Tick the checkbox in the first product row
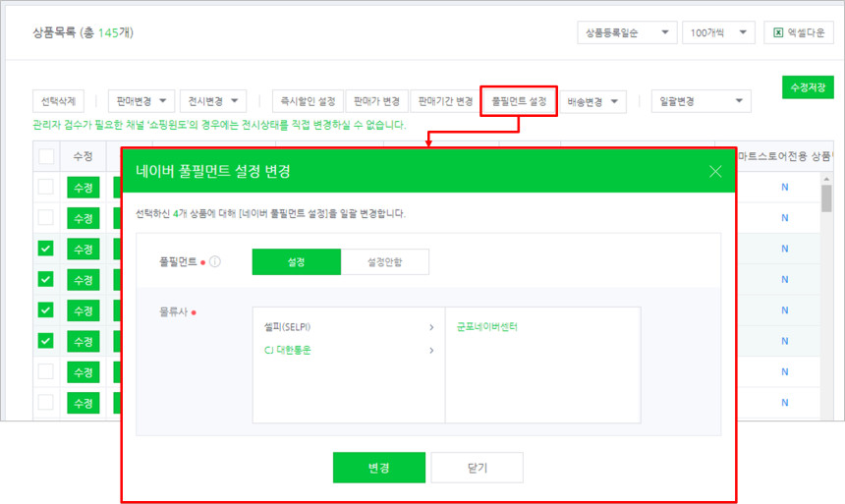Screen dimensions: 845x504 (46, 187)
